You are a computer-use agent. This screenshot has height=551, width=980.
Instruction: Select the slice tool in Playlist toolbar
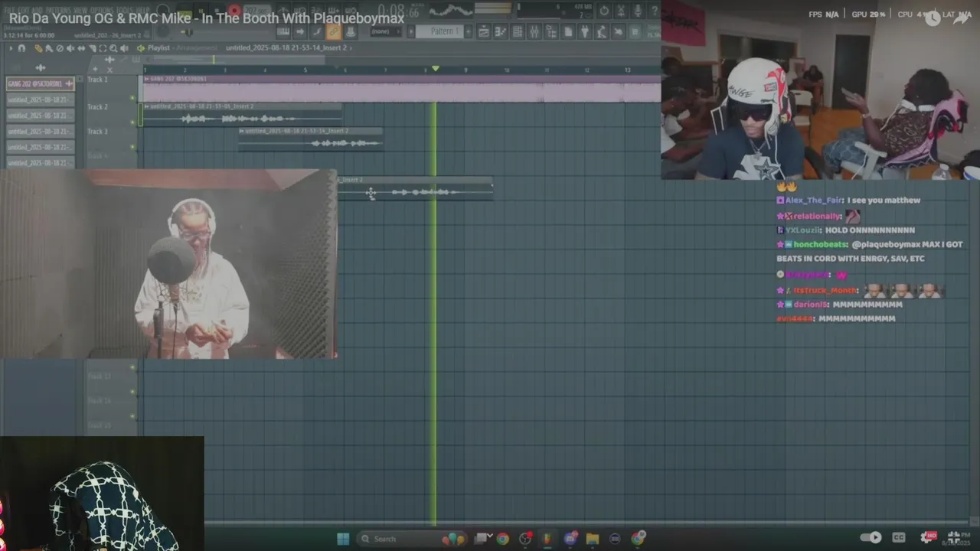[x=92, y=48]
